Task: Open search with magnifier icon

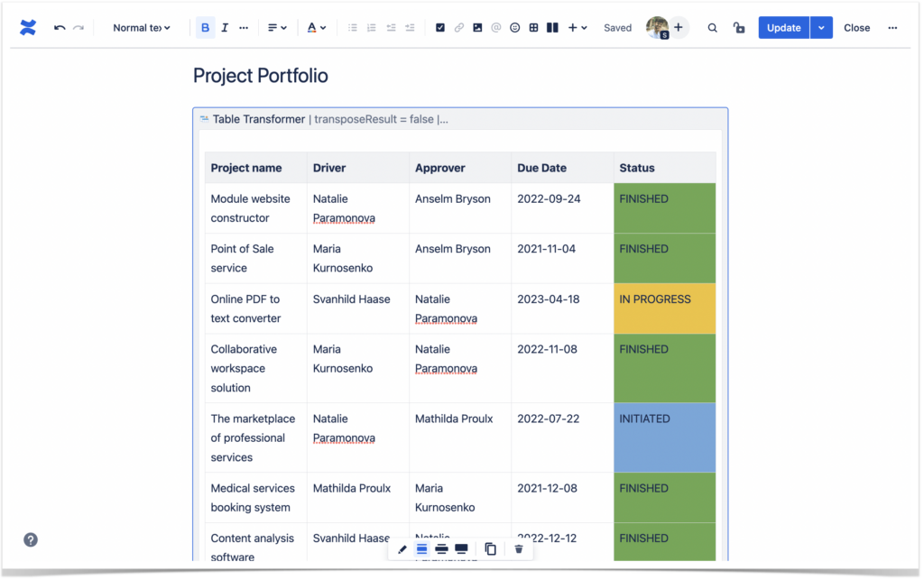Action: [x=712, y=27]
